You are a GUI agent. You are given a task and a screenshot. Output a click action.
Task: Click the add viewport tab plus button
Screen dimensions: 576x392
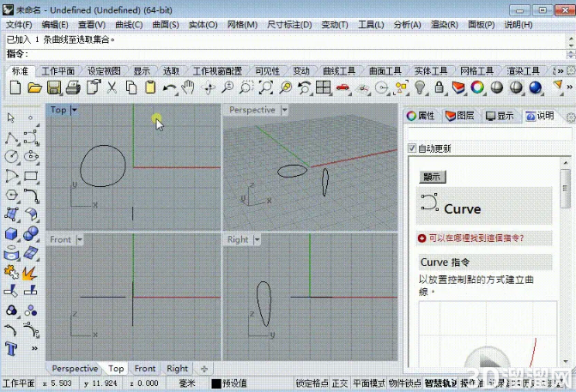[x=204, y=369]
